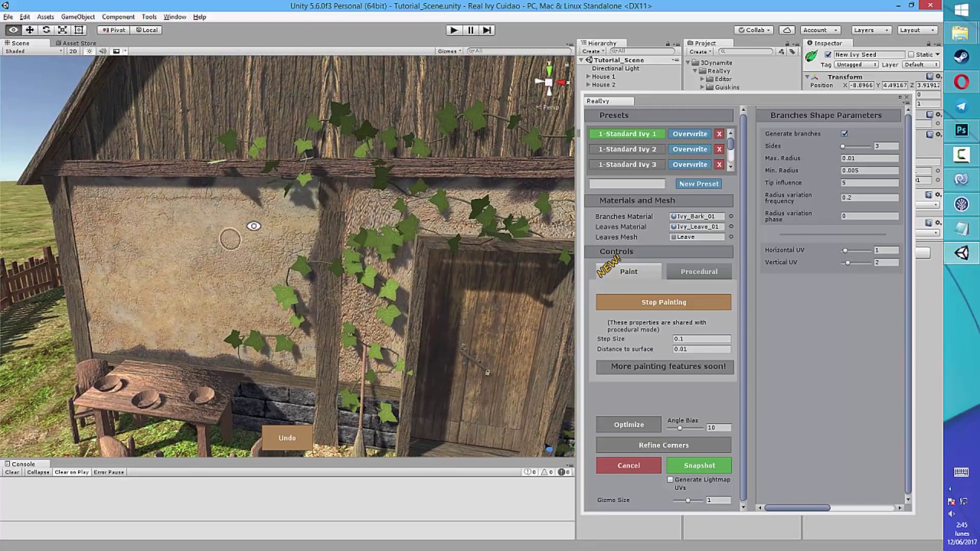Open the Default layer dropdown
Screen dimensions: 980x551
pos(921,65)
